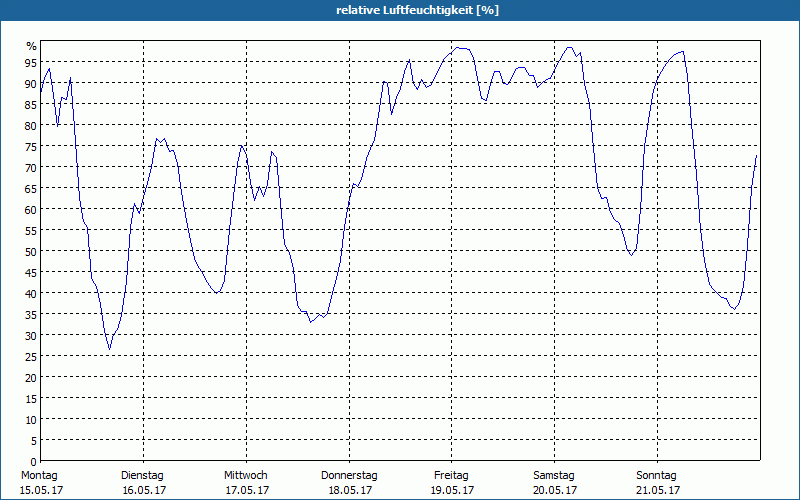Select the Montag day label
The height and width of the screenshot is (500, 800).
40,475
